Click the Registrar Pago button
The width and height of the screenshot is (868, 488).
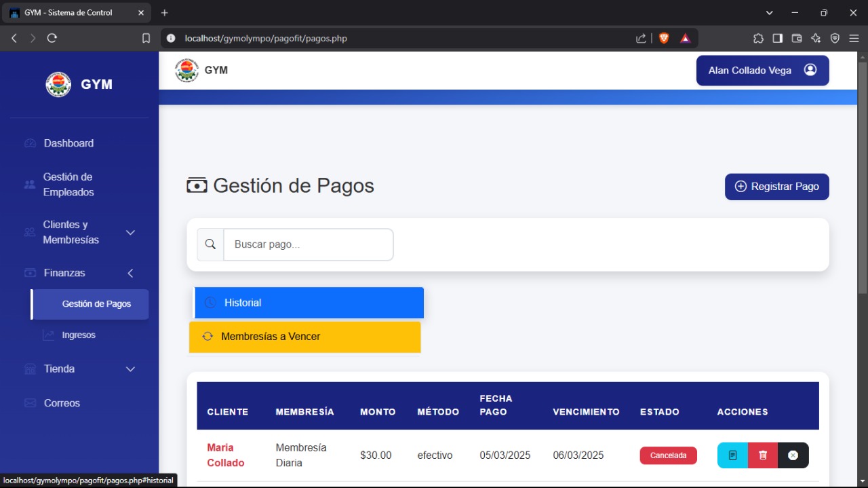point(776,187)
